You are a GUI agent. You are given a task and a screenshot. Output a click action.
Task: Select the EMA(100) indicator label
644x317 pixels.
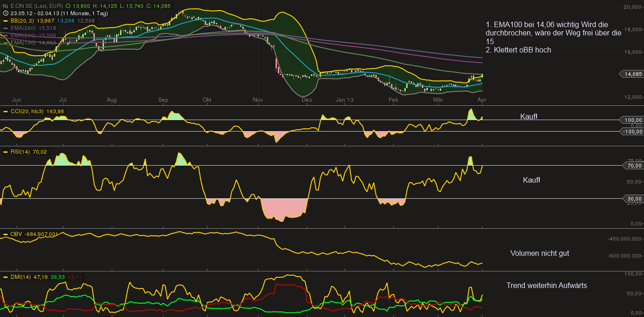pyautogui.click(x=23, y=43)
